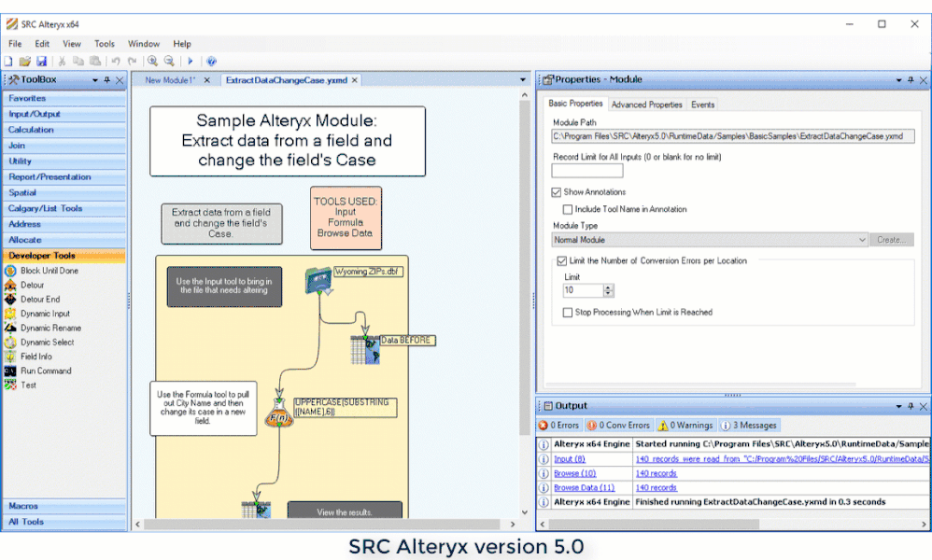
Task: Click the Copy toolbar icon
Action: click(x=78, y=62)
